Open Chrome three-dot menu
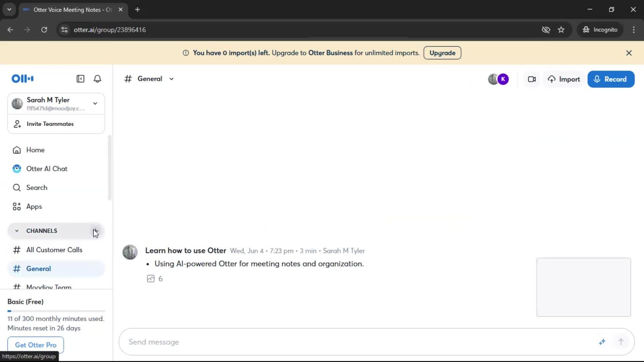 click(634, 29)
